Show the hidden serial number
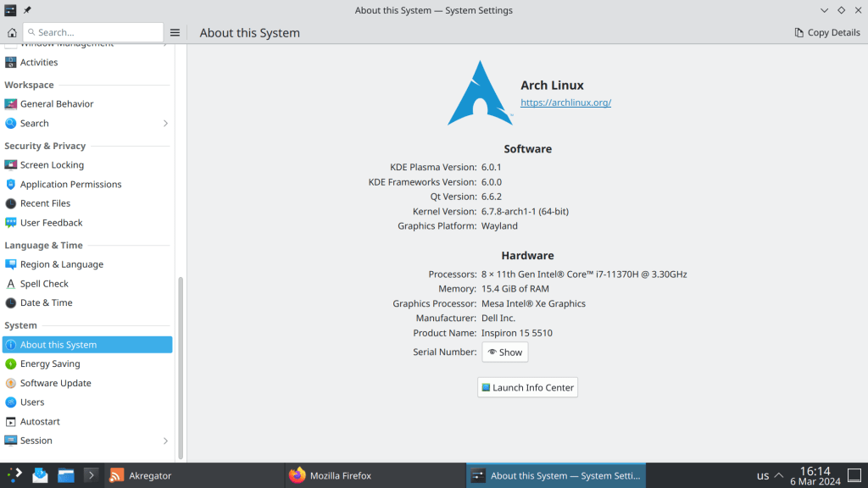868x488 pixels. point(505,352)
